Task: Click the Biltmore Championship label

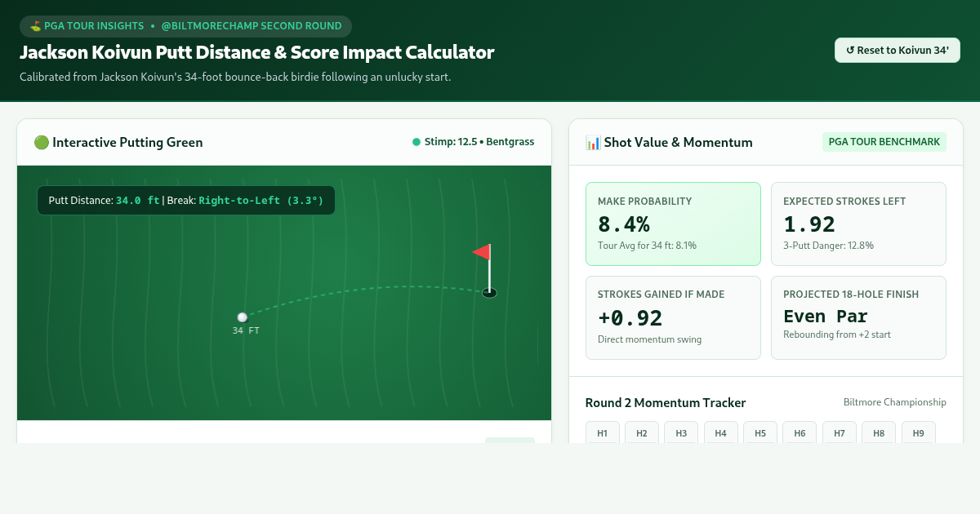Action: coord(895,402)
